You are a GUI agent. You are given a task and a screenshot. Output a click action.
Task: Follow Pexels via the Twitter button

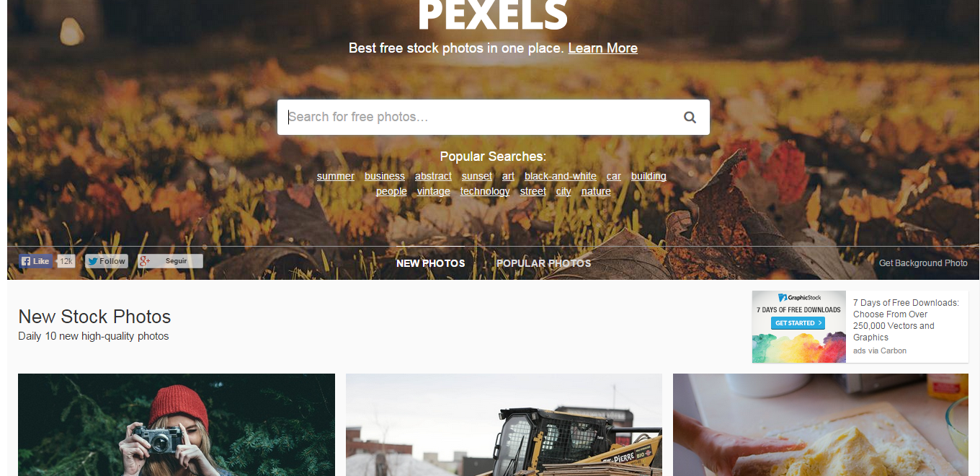(x=107, y=261)
